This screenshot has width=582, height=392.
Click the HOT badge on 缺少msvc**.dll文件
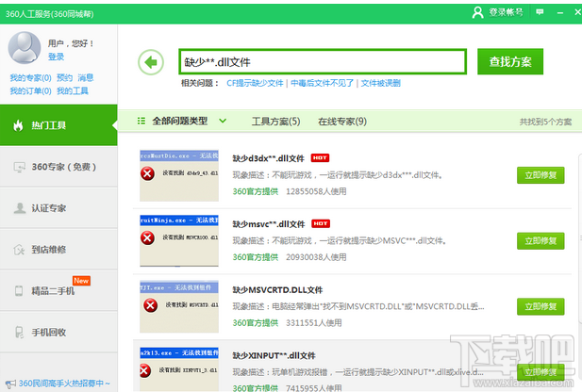coord(321,223)
